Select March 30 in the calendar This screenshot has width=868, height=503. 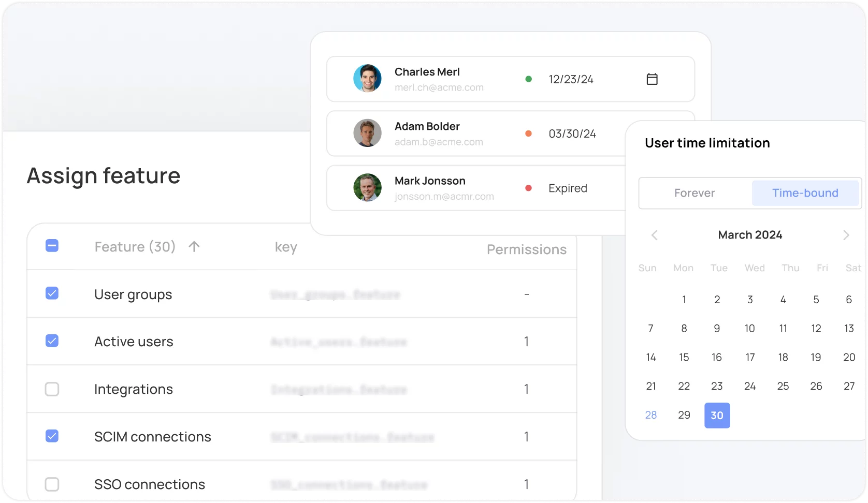click(717, 415)
